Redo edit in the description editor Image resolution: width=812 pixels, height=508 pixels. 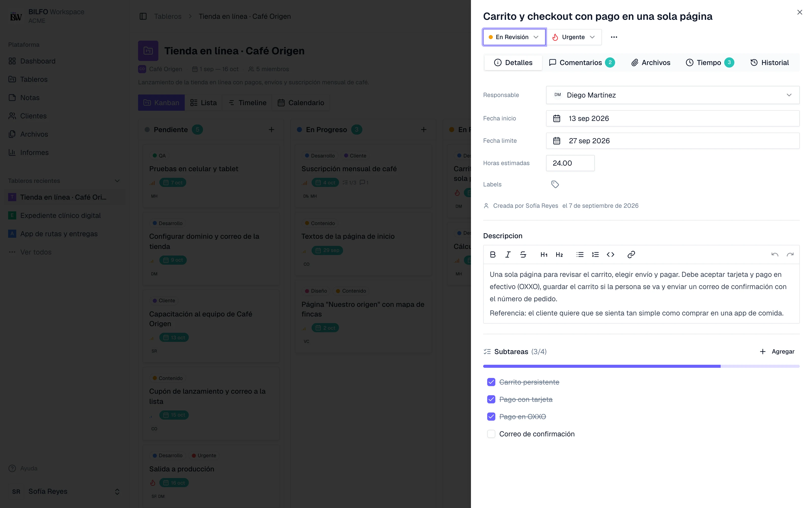[x=790, y=254]
